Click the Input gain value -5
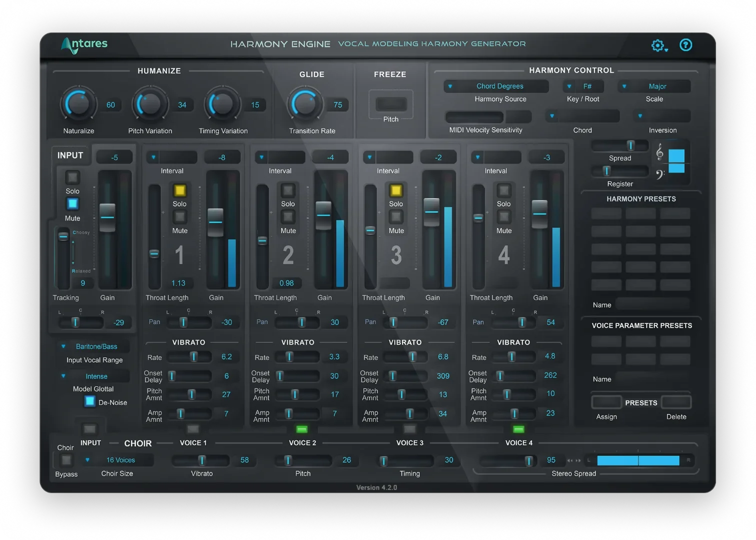The height and width of the screenshot is (540, 756). pyautogui.click(x=115, y=157)
